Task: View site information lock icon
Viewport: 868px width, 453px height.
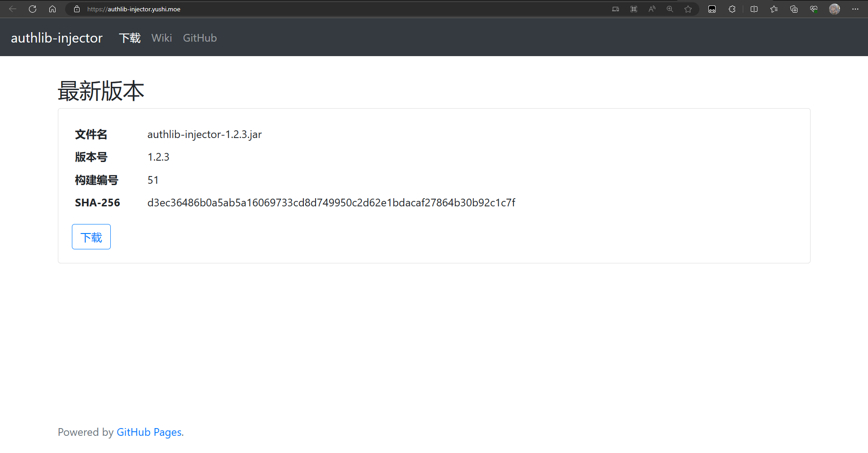Action: (77, 9)
